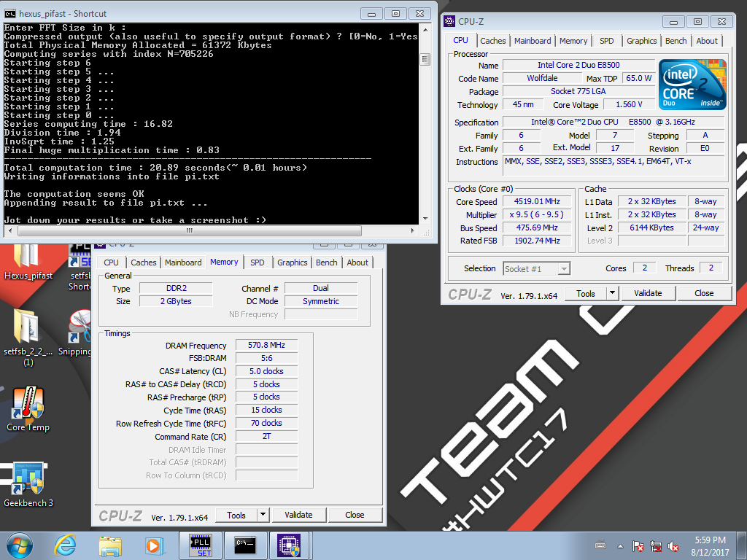Launch the Geekbench 3 desktop shortcut
Screen dimensions: 747x560
coord(28,485)
